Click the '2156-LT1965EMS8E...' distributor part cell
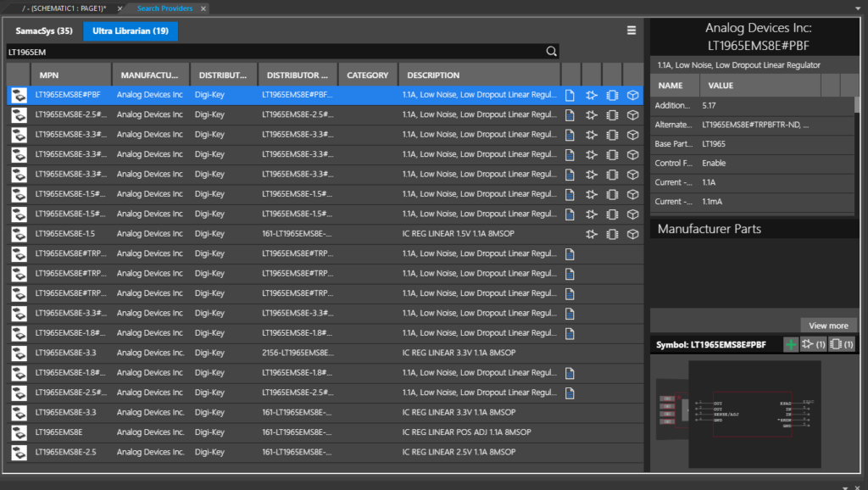868x490 pixels. (x=298, y=353)
